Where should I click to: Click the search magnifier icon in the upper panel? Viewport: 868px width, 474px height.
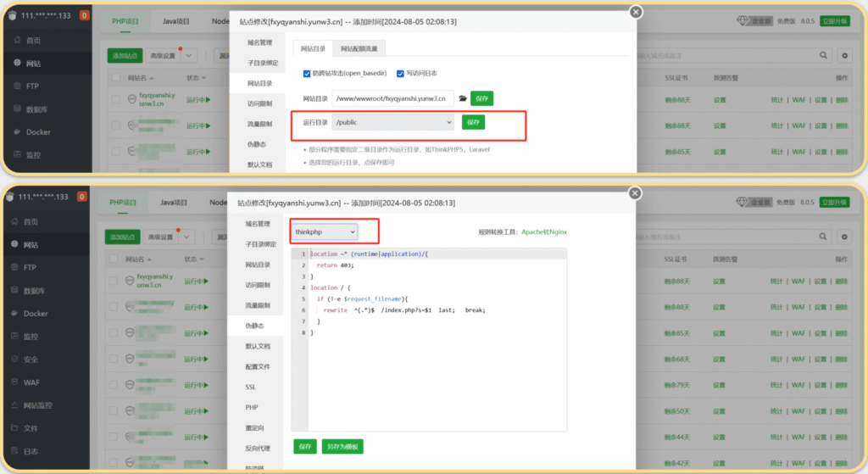[821, 55]
